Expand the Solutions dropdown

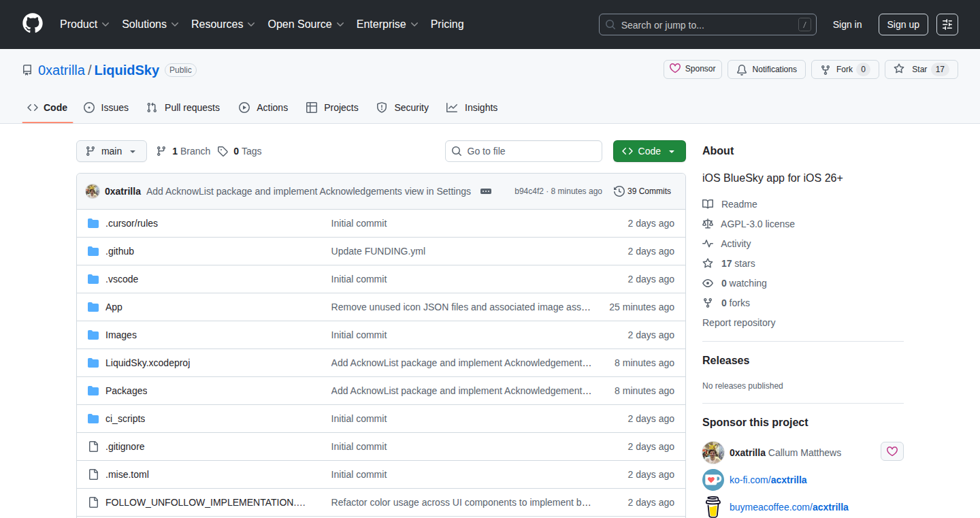(150, 25)
